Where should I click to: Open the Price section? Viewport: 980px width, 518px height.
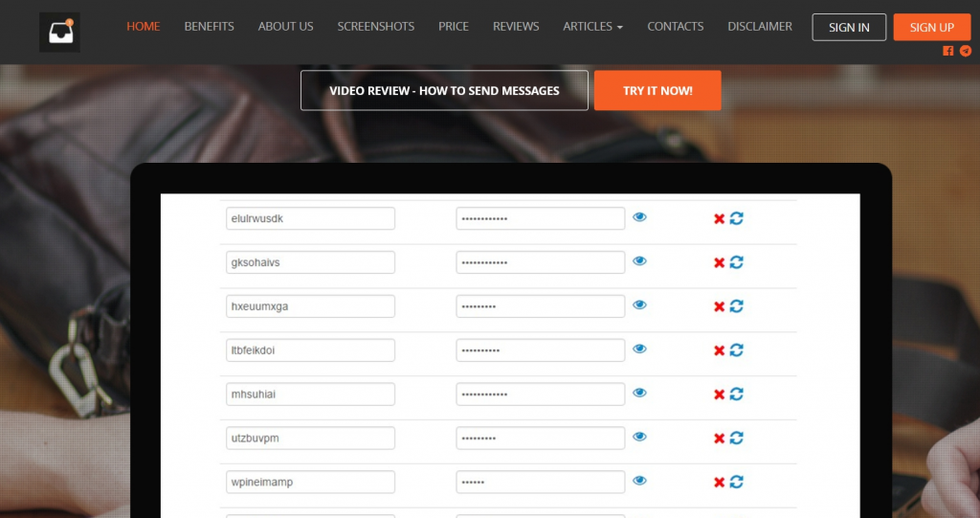pyautogui.click(x=453, y=26)
